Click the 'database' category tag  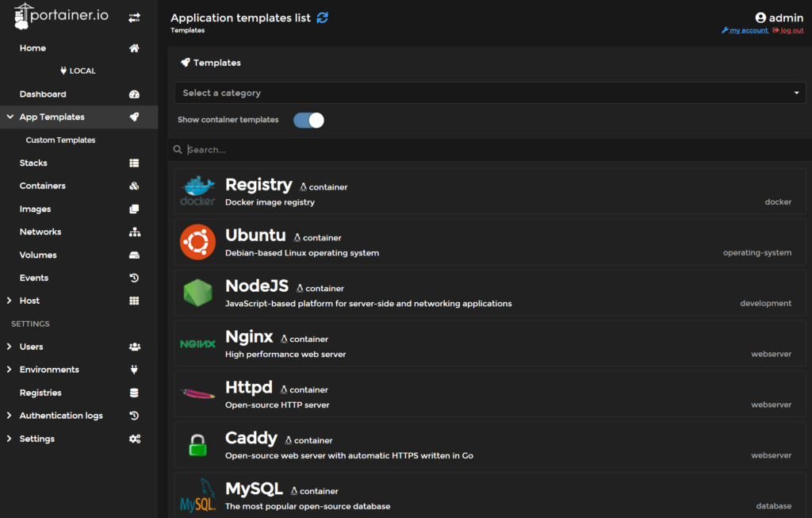click(774, 506)
